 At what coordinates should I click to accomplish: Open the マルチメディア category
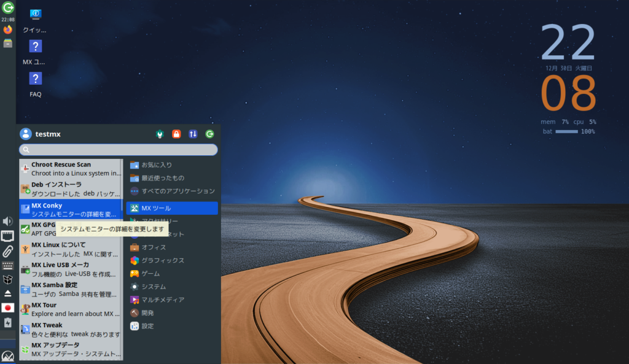click(x=162, y=300)
